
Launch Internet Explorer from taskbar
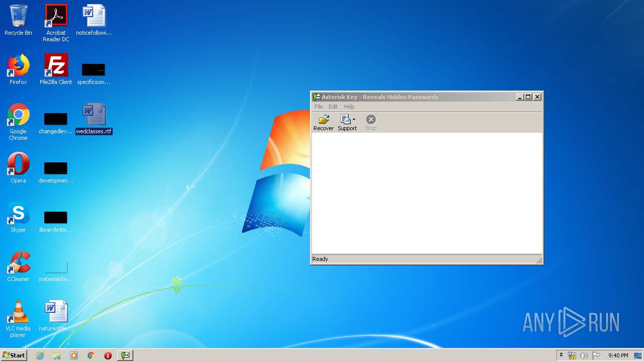pyautogui.click(x=40, y=355)
